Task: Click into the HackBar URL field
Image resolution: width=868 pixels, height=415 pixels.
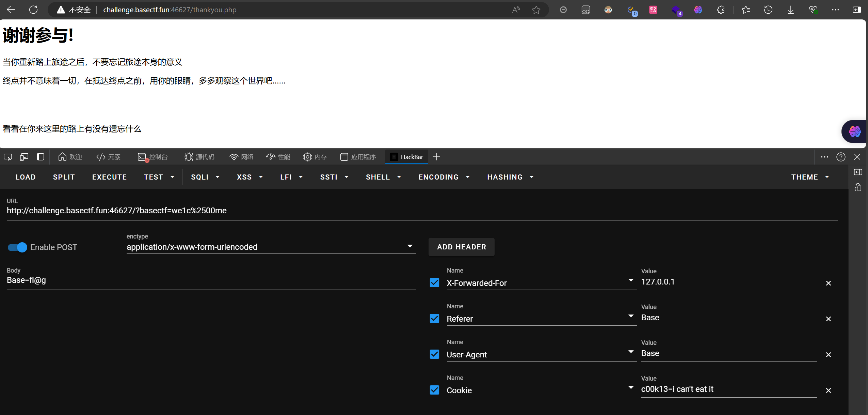Action: [422, 211]
